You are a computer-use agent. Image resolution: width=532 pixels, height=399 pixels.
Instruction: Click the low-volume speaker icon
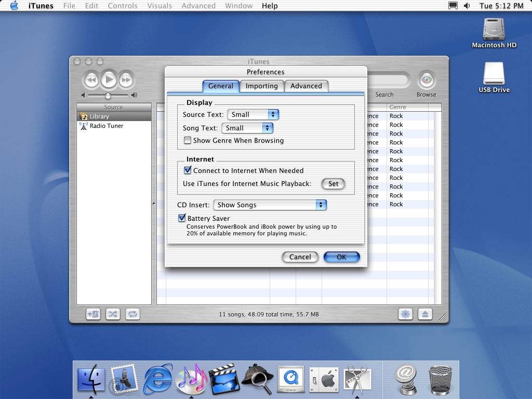(83, 96)
